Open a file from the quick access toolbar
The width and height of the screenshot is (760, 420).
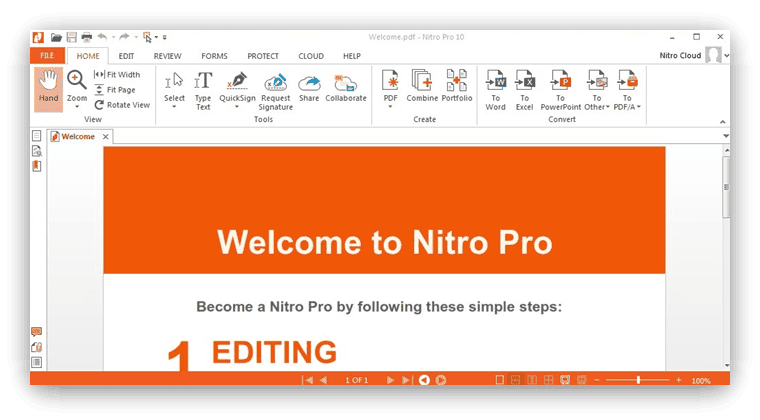[x=56, y=37]
